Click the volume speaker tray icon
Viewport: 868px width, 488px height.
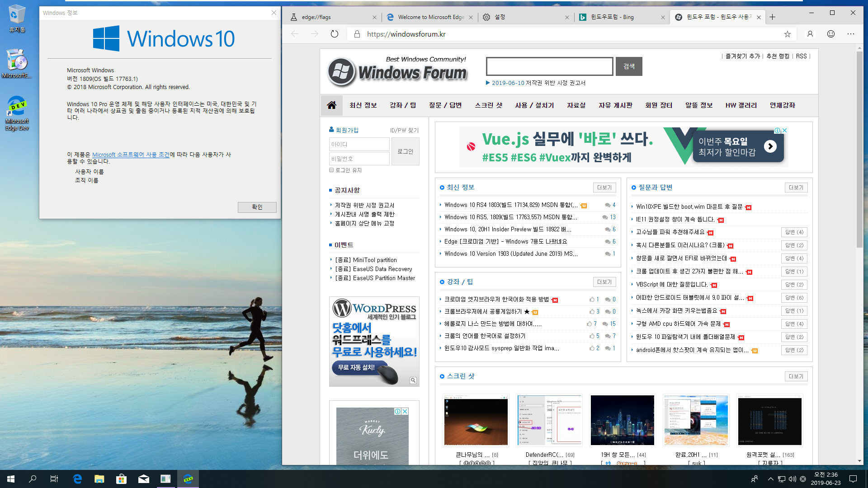[792, 479]
